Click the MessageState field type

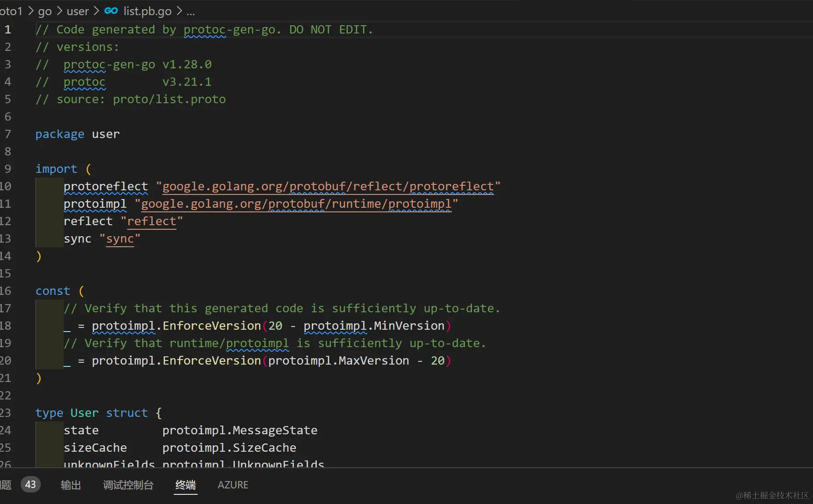(275, 431)
